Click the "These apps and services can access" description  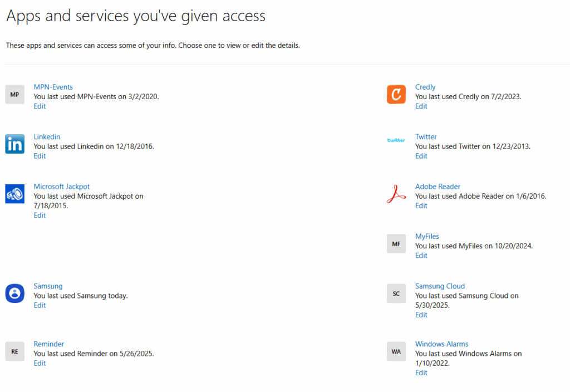coord(153,46)
